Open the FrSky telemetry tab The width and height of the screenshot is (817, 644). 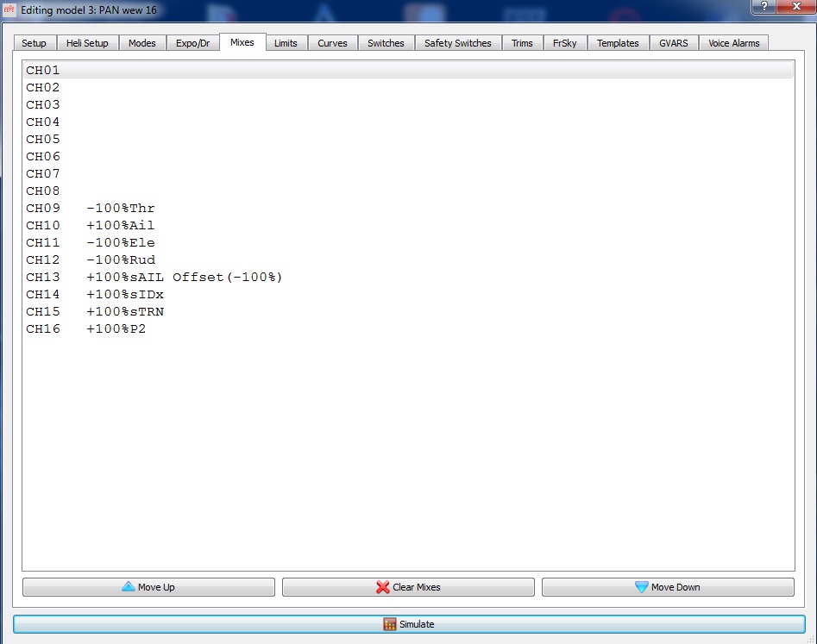point(567,43)
